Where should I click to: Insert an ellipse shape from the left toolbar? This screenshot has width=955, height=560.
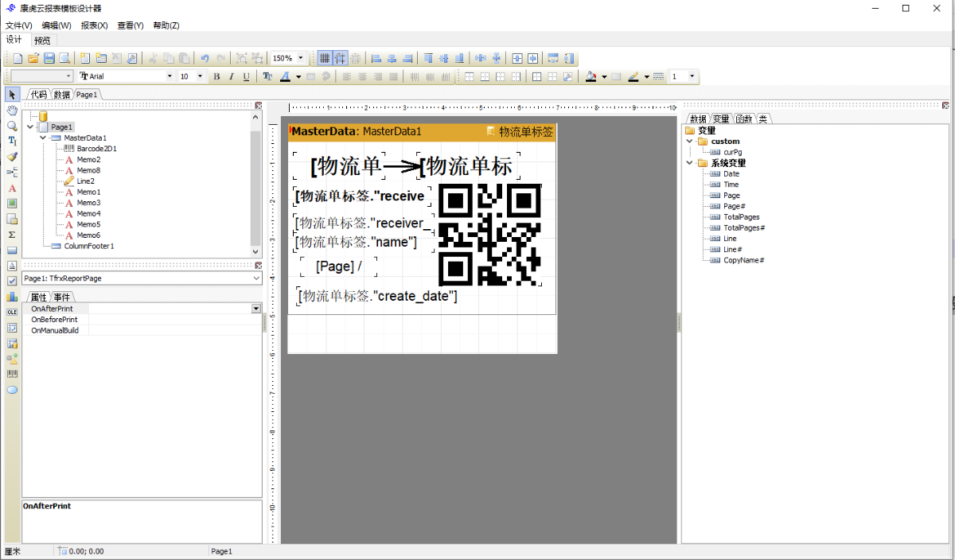coord(12,390)
